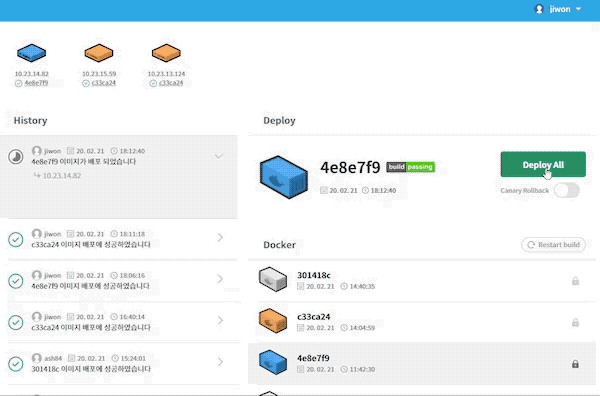
Task: Click the success check icon for 18:11:18 entry
Action: coord(16,240)
